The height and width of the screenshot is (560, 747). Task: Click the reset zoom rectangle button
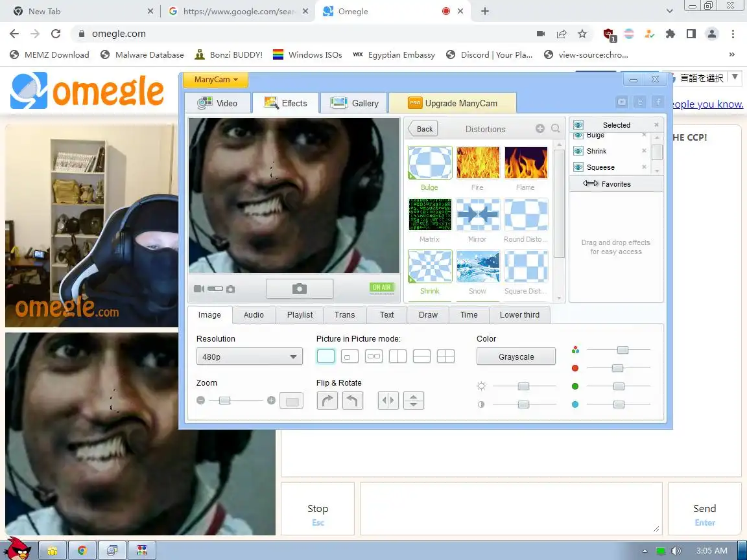click(x=292, y=401)
